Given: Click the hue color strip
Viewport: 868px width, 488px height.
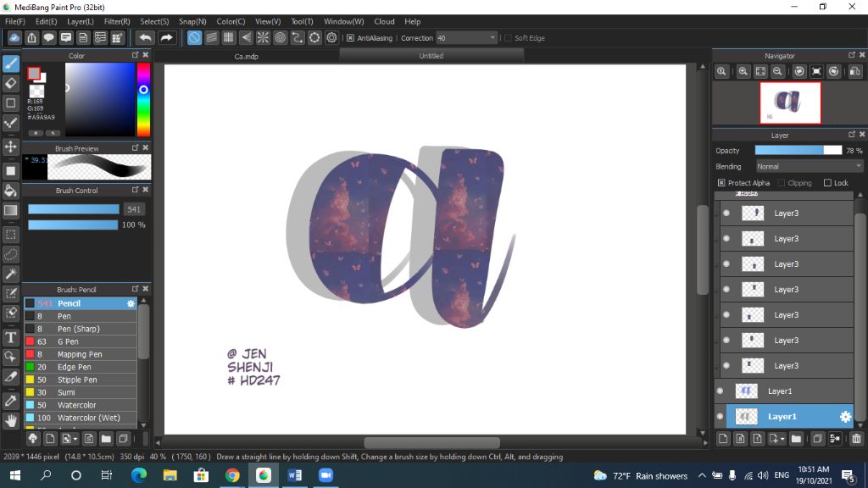Looking at the screenshot, I should pyautogui.click(x=143, y=100).
